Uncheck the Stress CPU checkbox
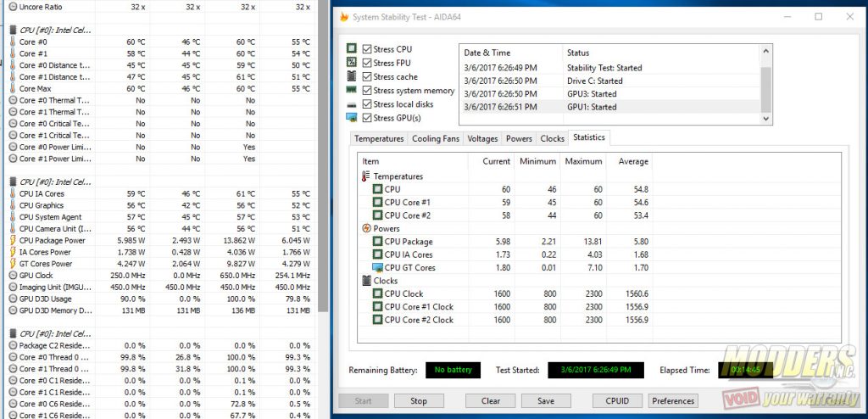 point(366,49)
